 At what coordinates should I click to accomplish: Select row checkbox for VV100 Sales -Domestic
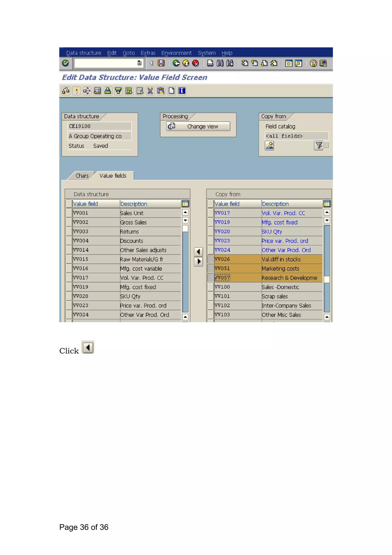[x=210, y=287]
